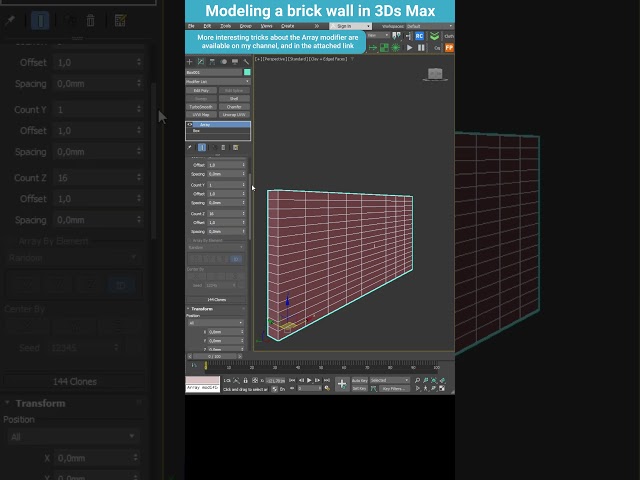The image size is (640, 480).
Task: Toggle the Array By Element checkbox
Action: click(x=190, y=240)
